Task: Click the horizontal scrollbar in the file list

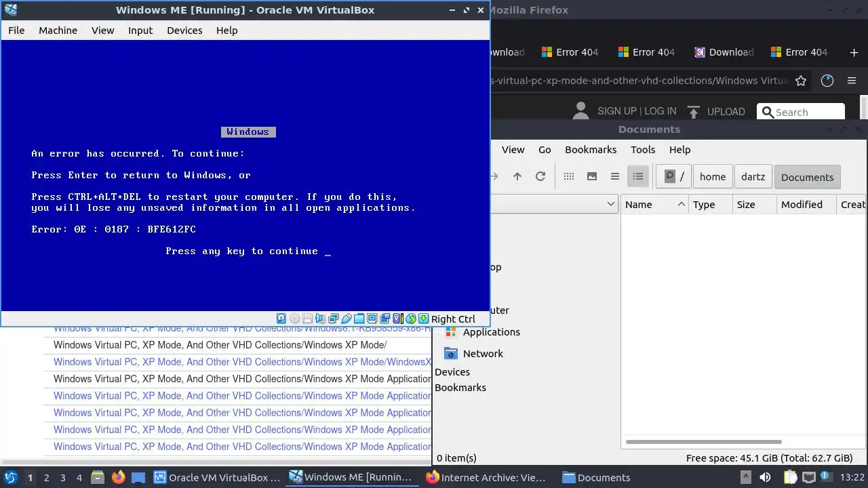Action: (704, 442)
